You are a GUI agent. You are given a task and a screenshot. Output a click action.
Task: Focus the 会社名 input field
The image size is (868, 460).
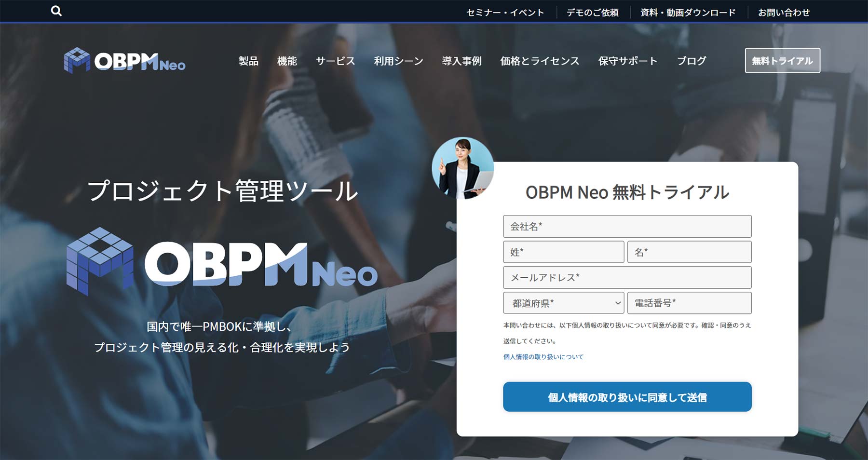[627, 226]
